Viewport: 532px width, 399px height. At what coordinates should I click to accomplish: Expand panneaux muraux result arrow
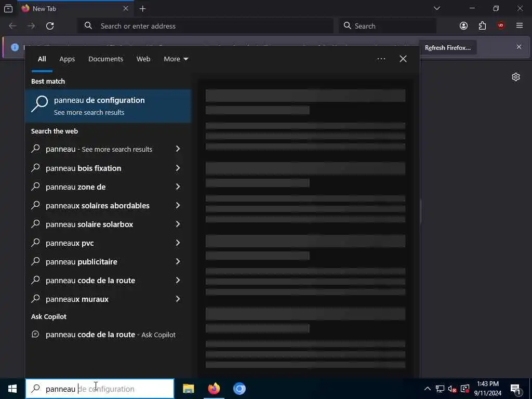pos(178,299)
